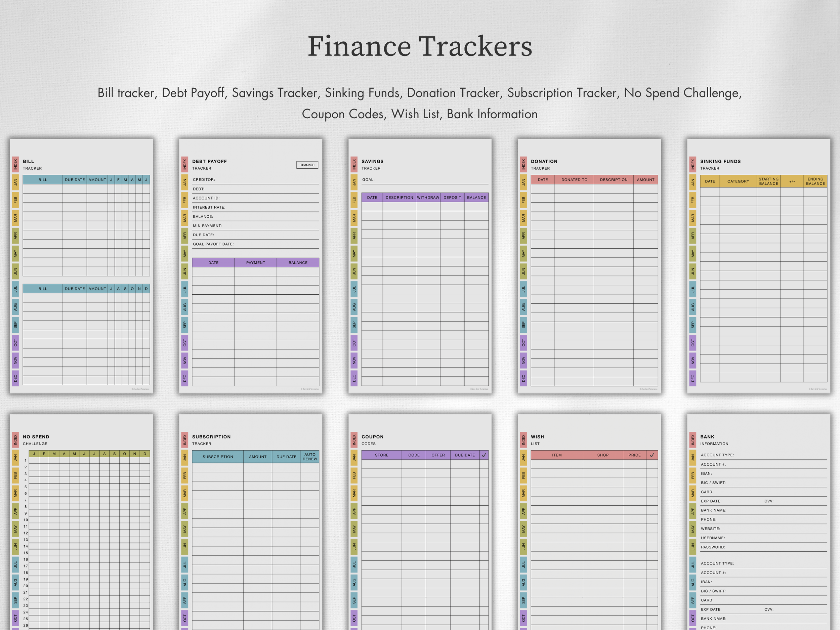The image size is (840, 630).
Task: Open the INDEX tab on the No Spend Challenge page
Action: coord(15,439)
